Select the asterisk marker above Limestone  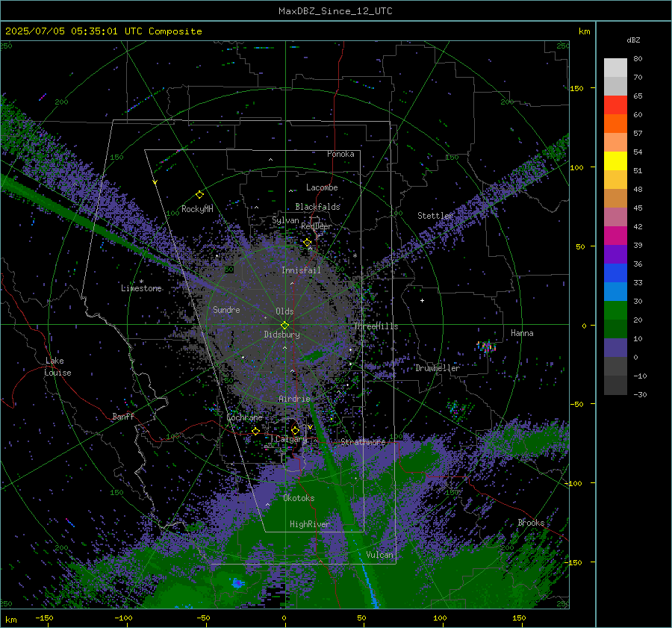(x=141, y=282)
